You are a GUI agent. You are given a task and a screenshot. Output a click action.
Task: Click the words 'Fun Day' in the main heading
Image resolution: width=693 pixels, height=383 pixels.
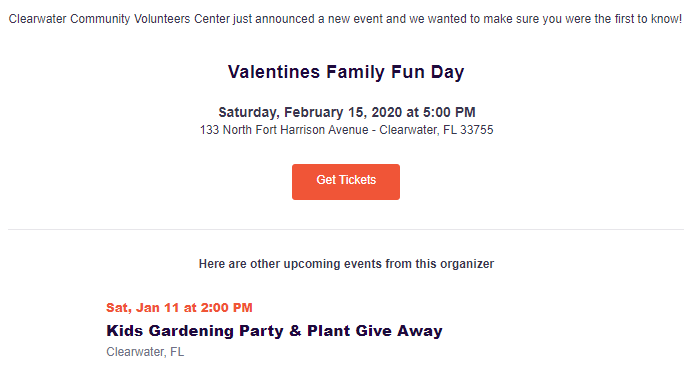427,72
